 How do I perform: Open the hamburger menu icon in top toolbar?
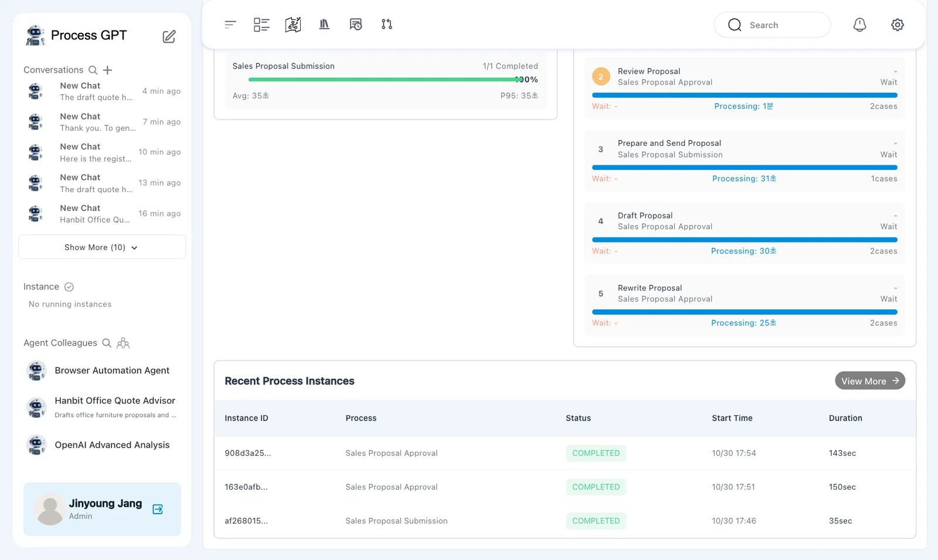(x=230, y=24)
